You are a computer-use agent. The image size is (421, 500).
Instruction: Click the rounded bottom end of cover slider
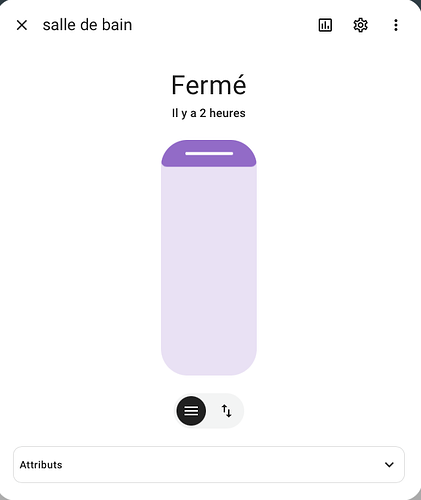tap(209, 363)
